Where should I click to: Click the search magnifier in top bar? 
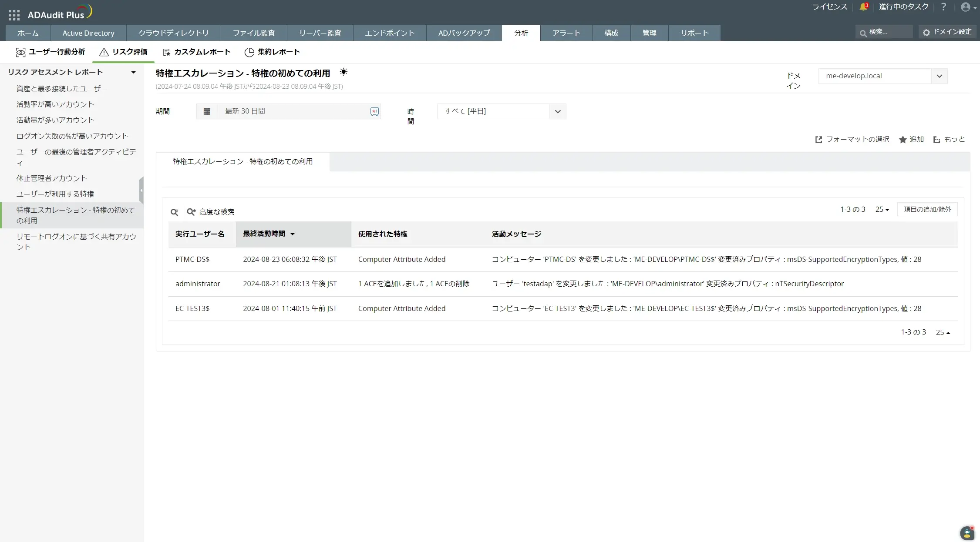[x=863, y=33]
